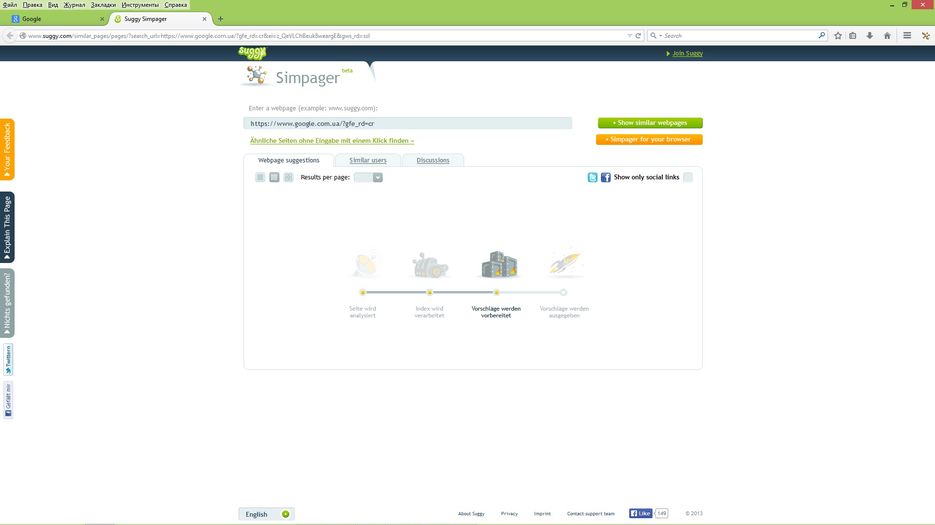The width and height of the screenshot is (935, 525).
Task: Open the Results per page dropdown
Action: click(368, 177)
